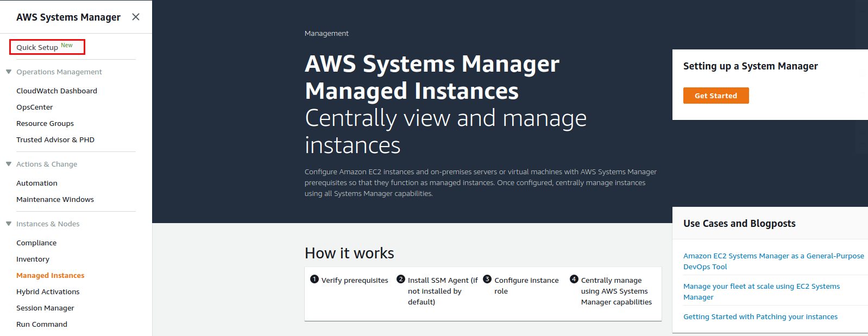Image resolution: width=868 pixels, height=336 pixels.
Task: Collapse the Instances & Nodes section arrow
Action: [9, 224]
